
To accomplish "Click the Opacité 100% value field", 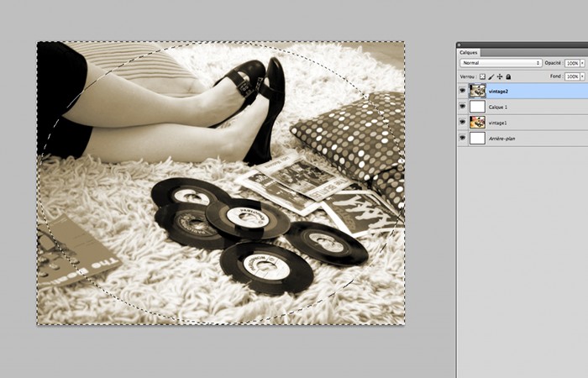I will pos(572,63).
